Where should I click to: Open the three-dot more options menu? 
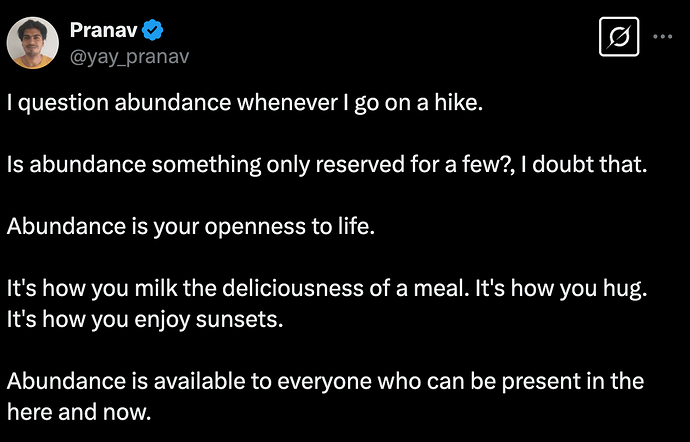663,37
